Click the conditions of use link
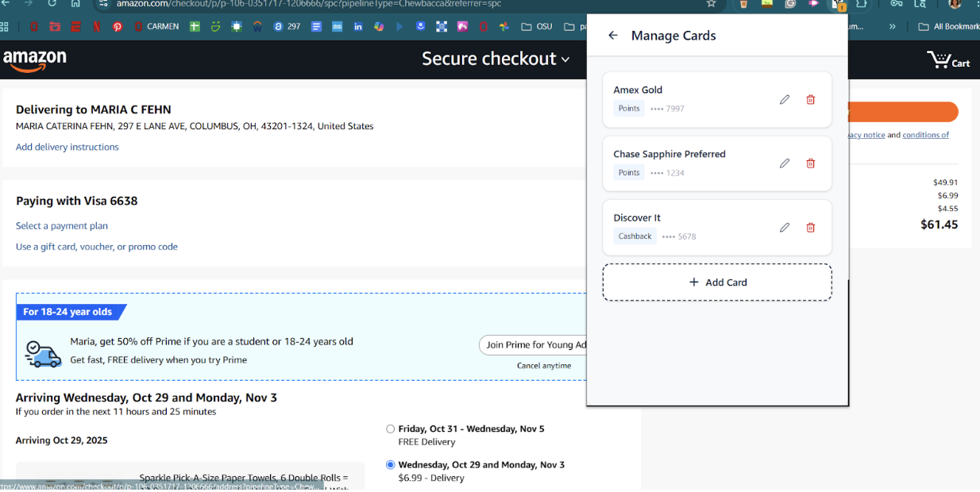This screenshot has height=492, width=980. pyautogui.click(x=925, y=135)
